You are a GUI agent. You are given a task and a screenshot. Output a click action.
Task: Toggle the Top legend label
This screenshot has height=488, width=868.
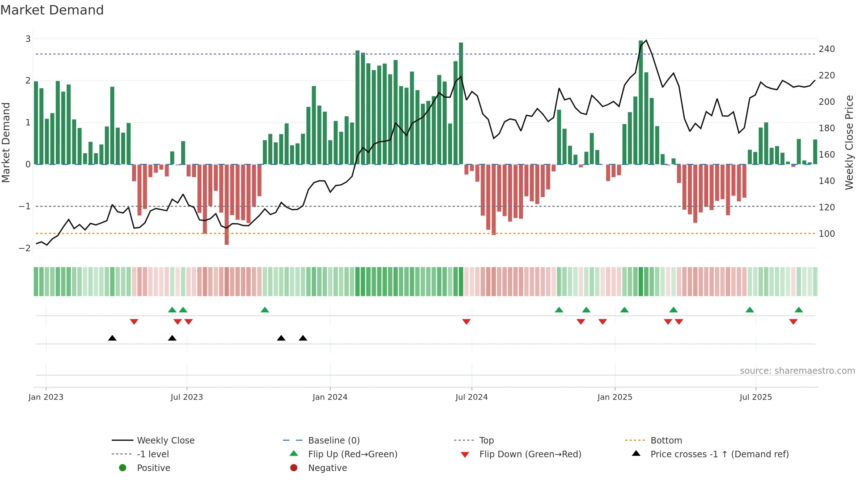(x=486, y=440)
